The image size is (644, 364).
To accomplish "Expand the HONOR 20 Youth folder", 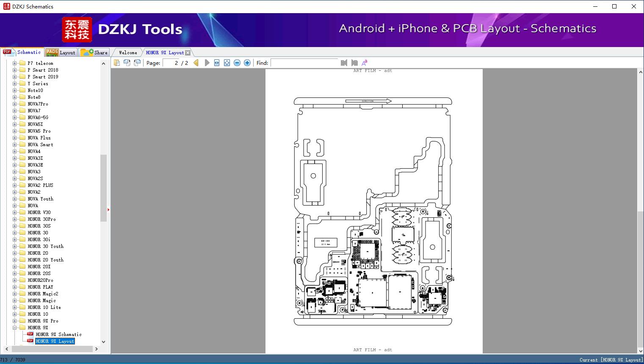I will [15, 260].
